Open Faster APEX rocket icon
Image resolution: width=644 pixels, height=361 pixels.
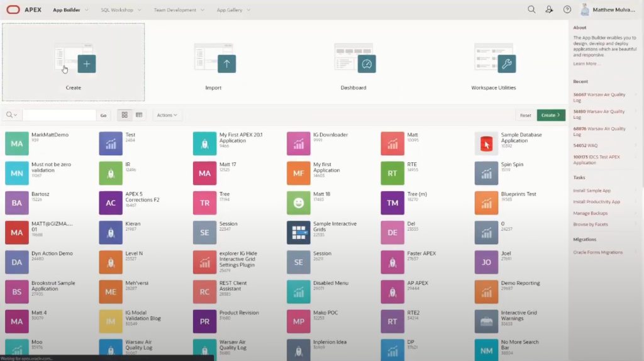(x=392, y=262)
